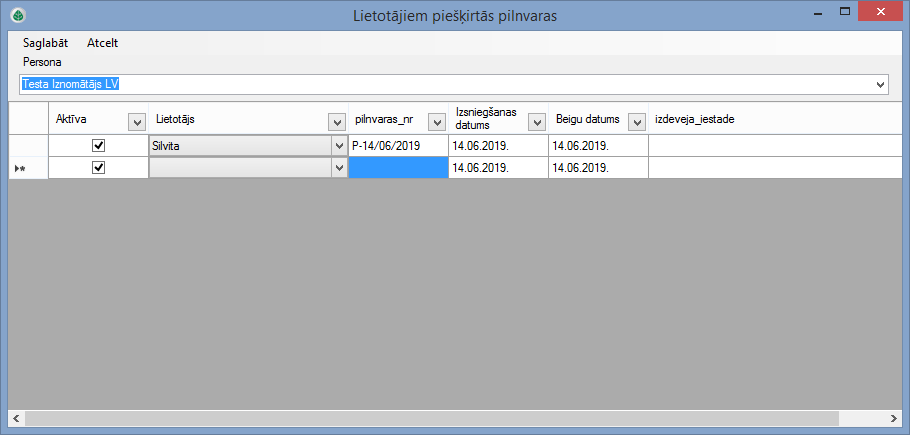Click the Beigu datums column header label

[x=587, y=119]
